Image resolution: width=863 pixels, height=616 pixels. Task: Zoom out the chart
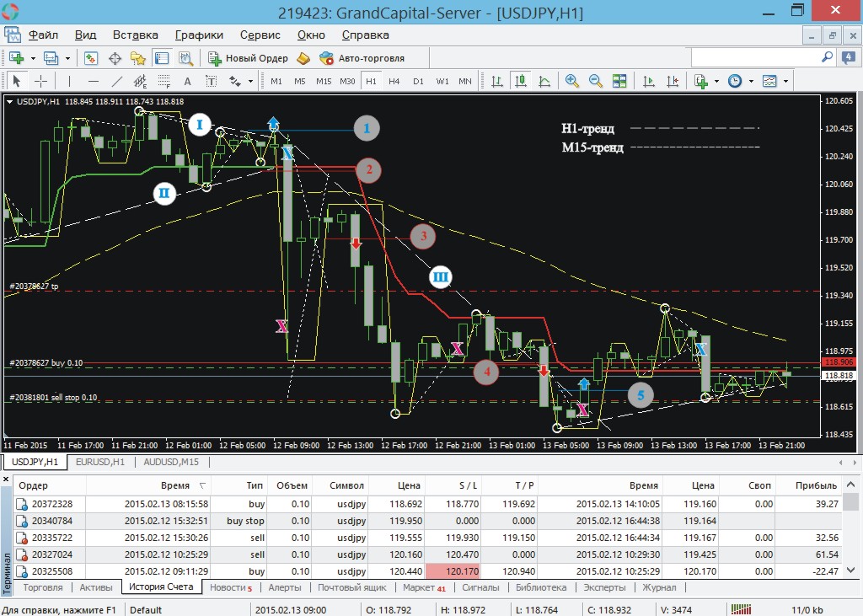[x=596, y=82]
